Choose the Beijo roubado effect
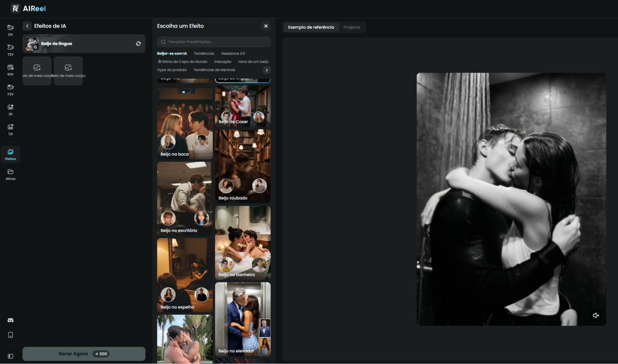Screen dimensions: 618x364 coord(243,166)
